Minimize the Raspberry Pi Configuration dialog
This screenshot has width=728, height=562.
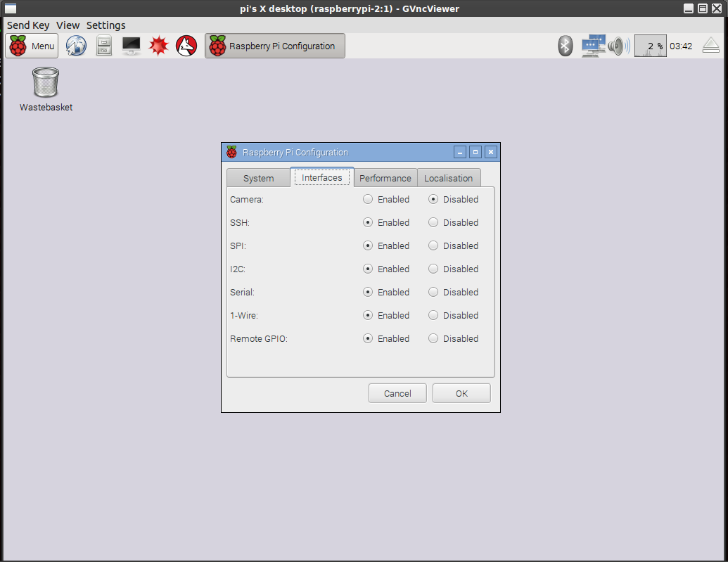point(459,152)
